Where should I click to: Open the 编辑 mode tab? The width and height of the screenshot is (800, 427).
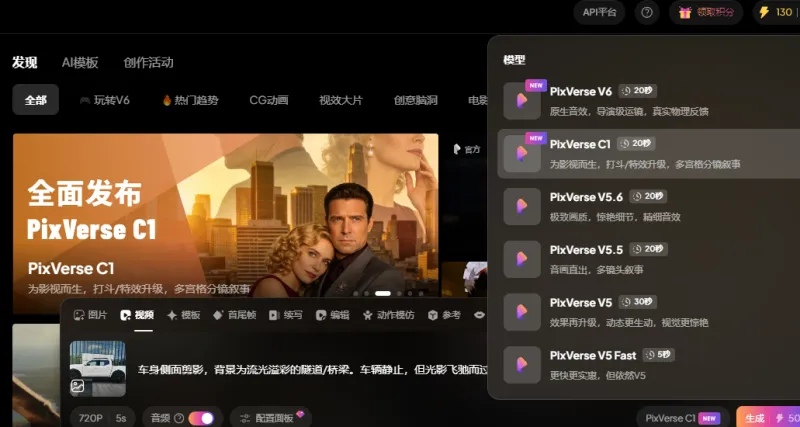[x=332, y=315]
